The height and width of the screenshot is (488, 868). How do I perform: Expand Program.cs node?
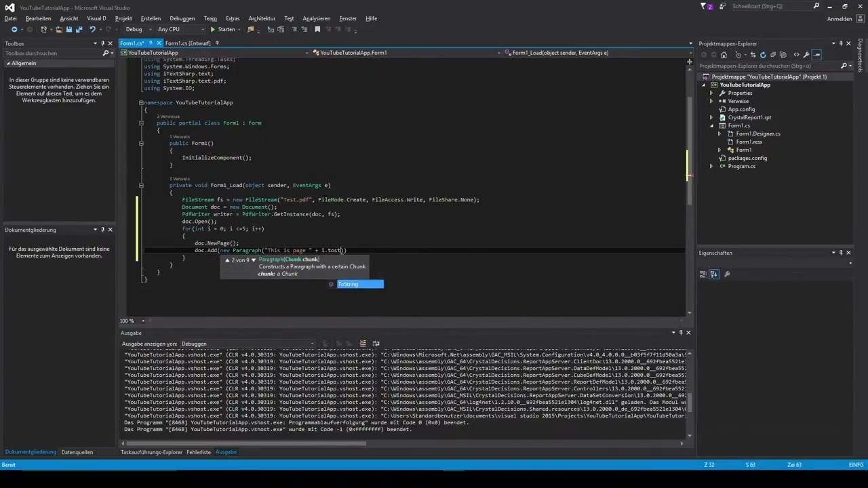pyautogui.click(x=711, y=166)
